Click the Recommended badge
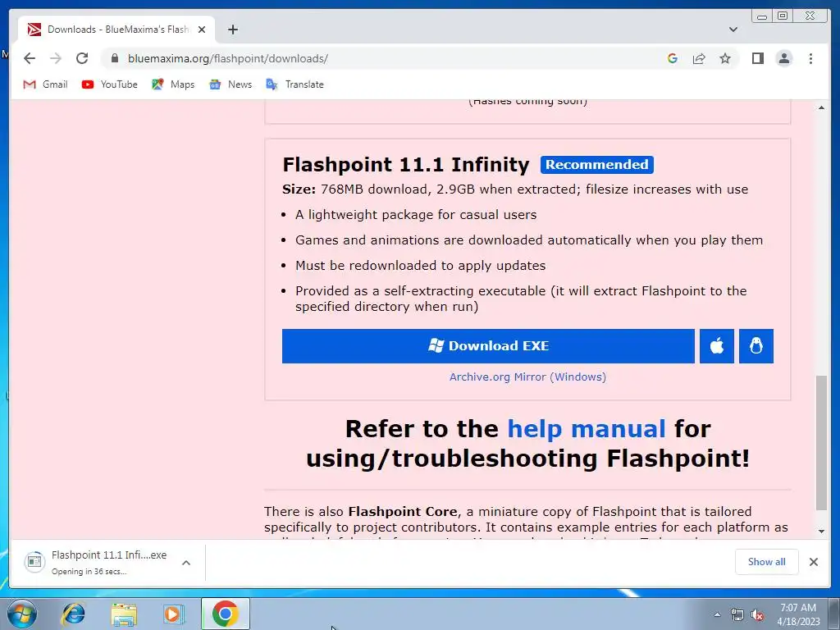Image resolution: width=840 pixels, height=630 pixels. pyautogui.click(x=597, y=164)
